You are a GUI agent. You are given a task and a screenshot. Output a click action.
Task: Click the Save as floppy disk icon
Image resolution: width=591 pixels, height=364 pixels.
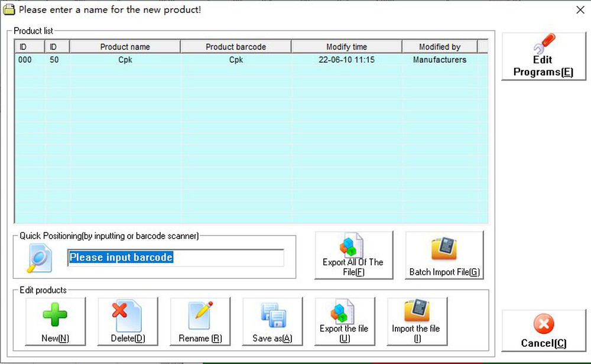click(272, 316)
